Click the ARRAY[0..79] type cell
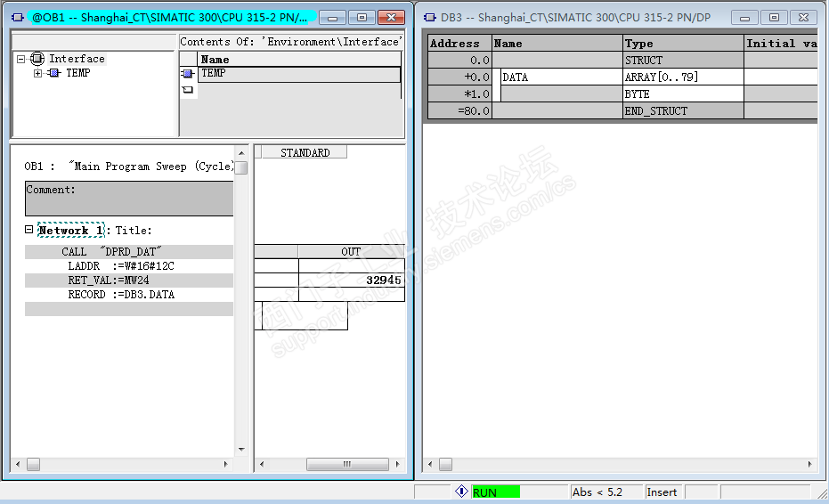 click(x=683, y=77)
